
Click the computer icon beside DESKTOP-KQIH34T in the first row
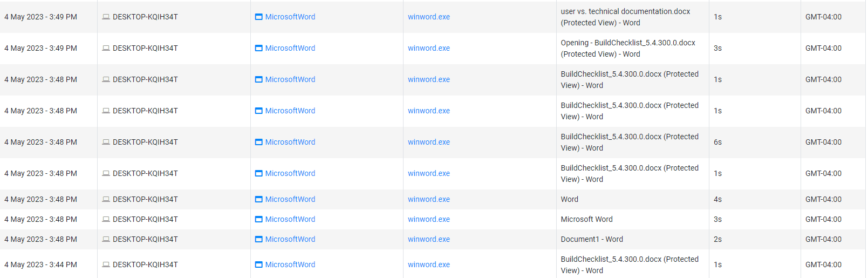[x=106, y=17]
